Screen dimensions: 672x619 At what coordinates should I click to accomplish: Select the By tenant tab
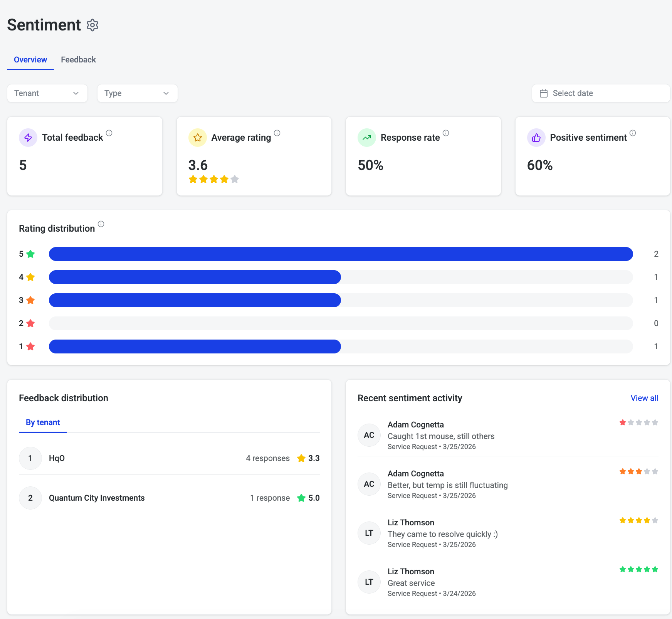point(43,422)
